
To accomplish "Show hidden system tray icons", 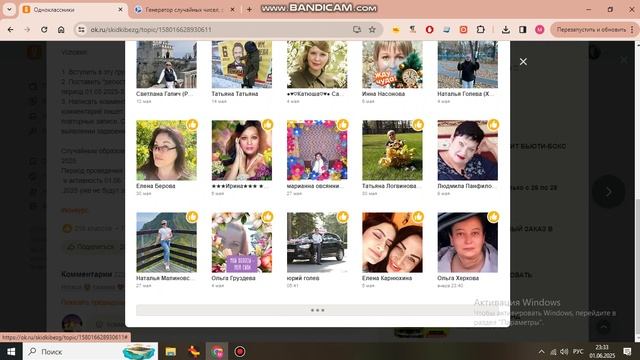I will coord(541,351).
